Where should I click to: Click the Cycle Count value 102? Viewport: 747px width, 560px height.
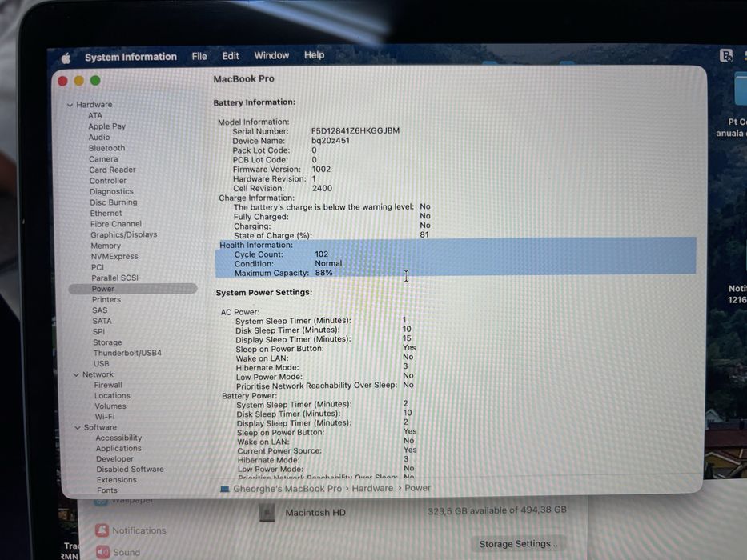(x=322, y=254)
